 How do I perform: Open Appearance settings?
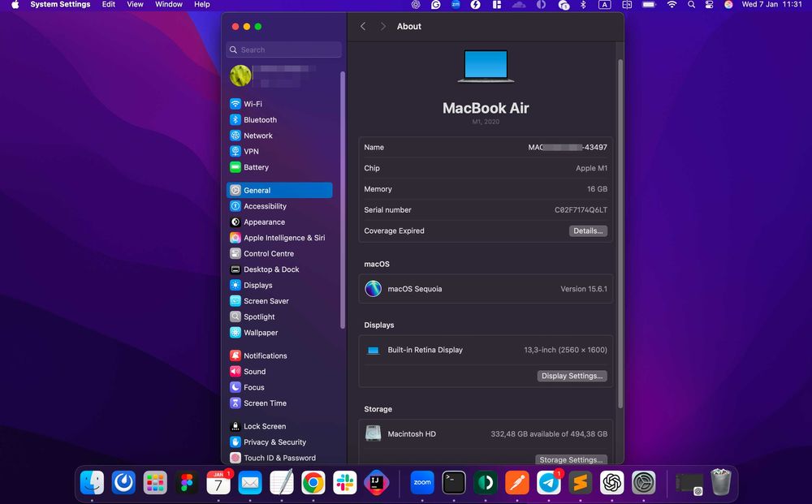tap(279, 222)
